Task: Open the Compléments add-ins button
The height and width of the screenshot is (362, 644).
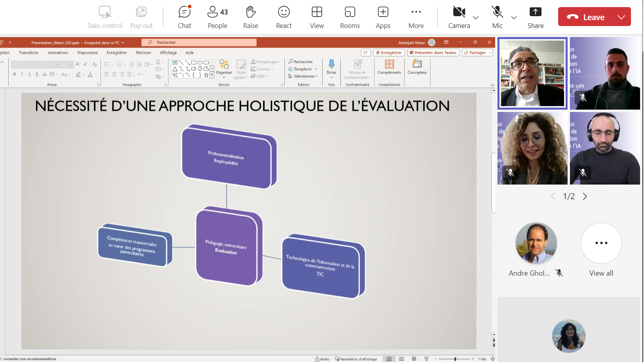Action: tap(389, 67)
